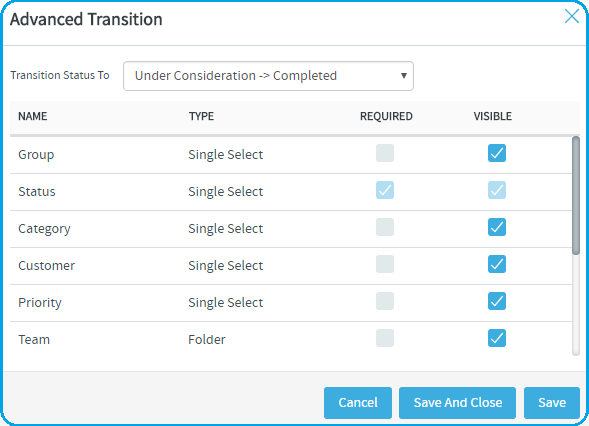Click the REQUIRED column header
This screenshot has height=426, width=589.
coord(386,116)
